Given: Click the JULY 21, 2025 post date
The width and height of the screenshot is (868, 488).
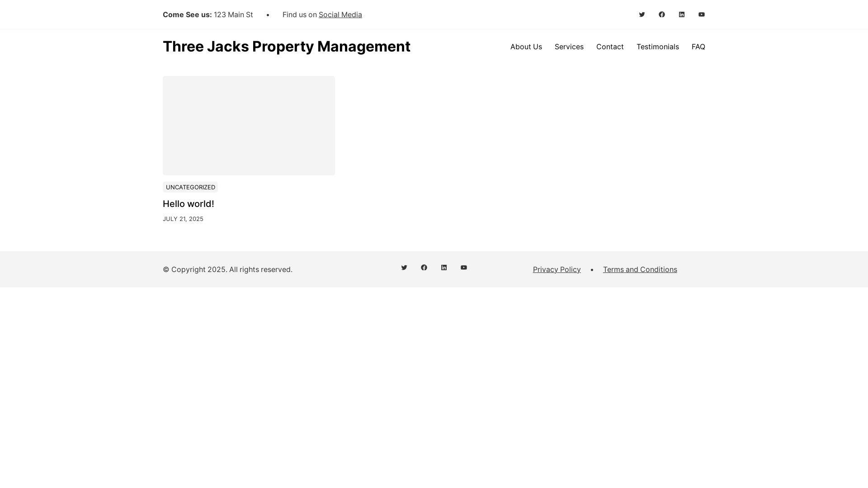Looking at the screenshot, I should pyautogui.click(x=183, y=219).
